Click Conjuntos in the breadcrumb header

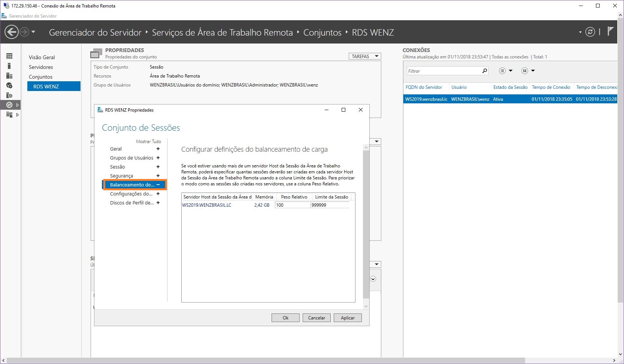click(322, 32)
